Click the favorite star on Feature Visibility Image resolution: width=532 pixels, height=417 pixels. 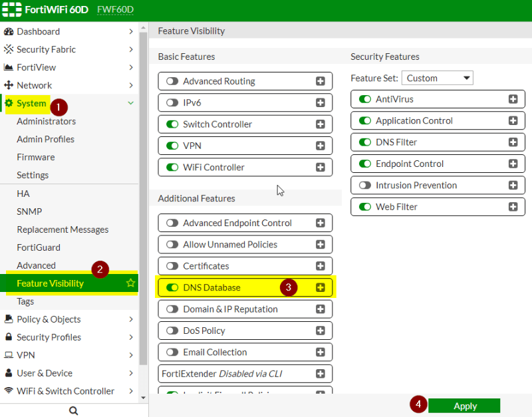[130, 283]
